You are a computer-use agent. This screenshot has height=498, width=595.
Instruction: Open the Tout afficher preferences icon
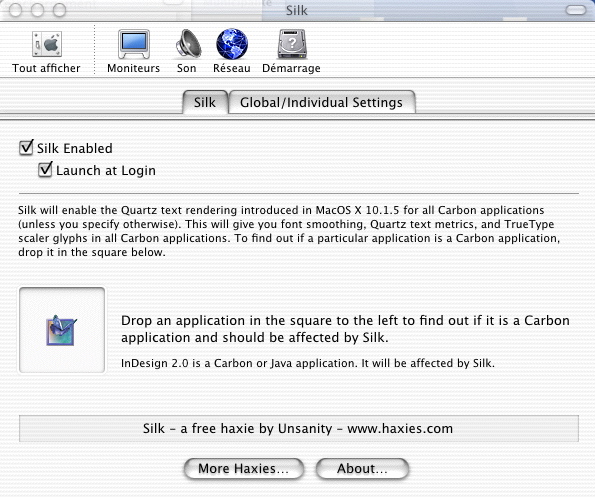point(47,44)
